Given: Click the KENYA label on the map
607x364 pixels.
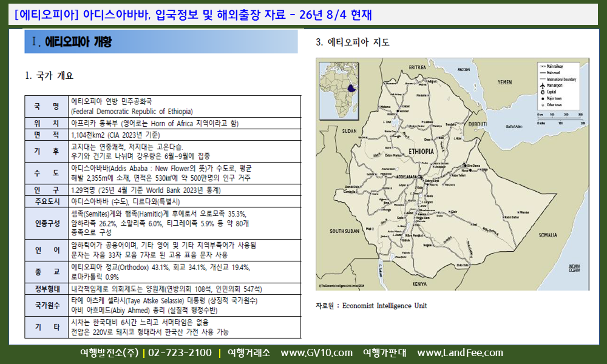Looking at the screenshot, I should pos(419,285).
